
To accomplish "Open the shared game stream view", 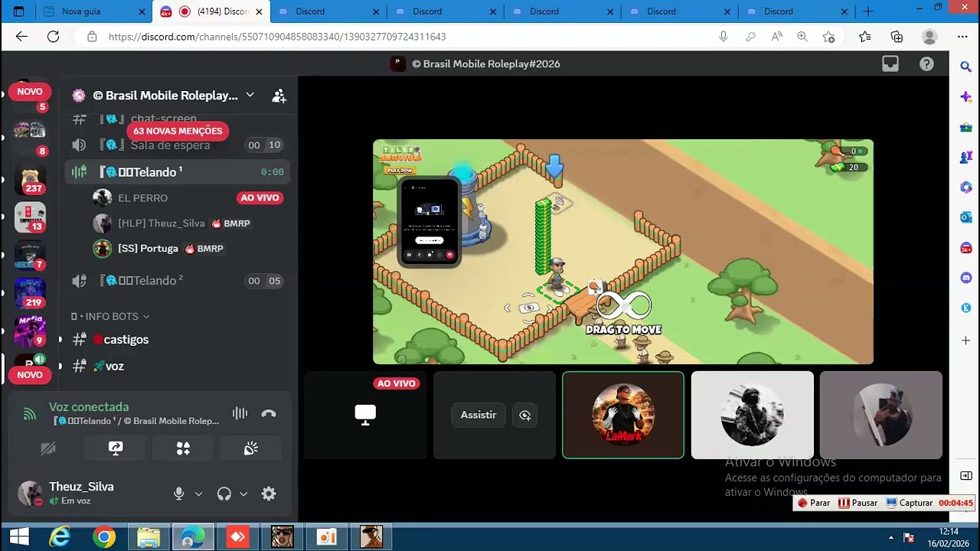I will pyautogui.click(x=623, y=252).
